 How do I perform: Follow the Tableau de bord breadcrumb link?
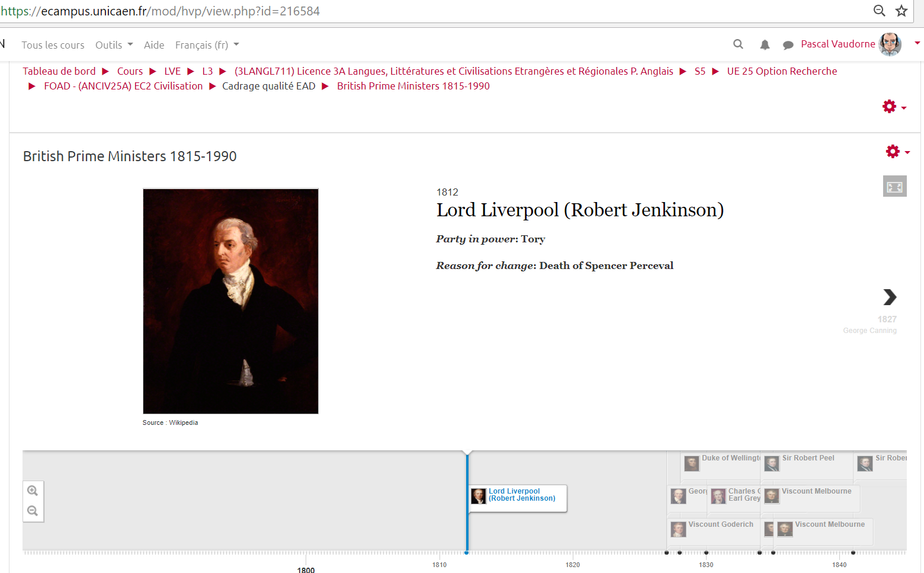[x=59, y=71]
